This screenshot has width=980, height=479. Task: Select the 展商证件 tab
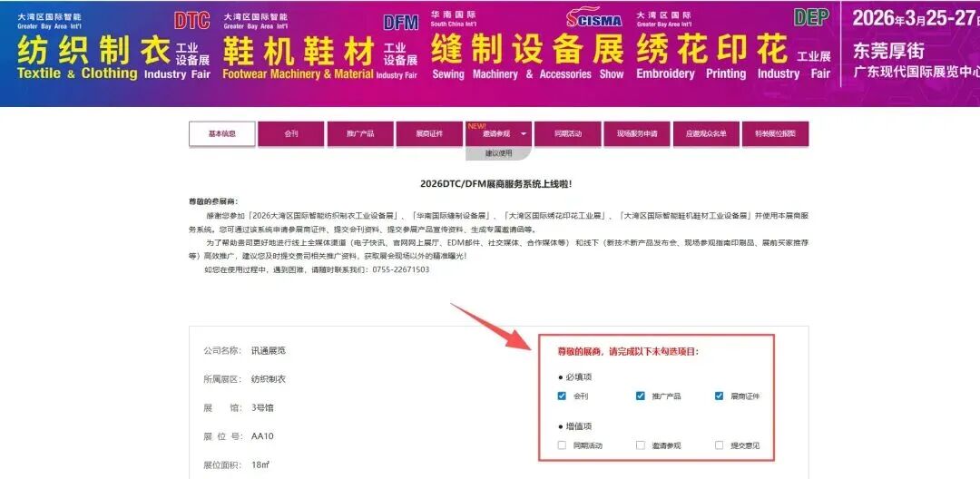[x=429, y=133]
